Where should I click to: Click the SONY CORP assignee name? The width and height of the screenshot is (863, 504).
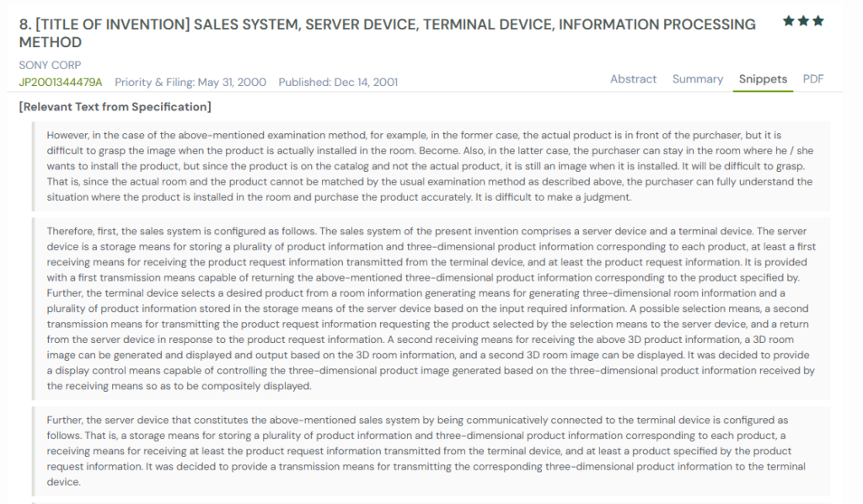(50, 65)
